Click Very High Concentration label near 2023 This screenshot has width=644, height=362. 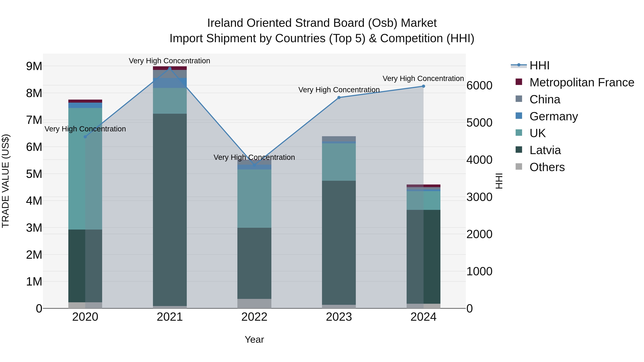[339, 90]
